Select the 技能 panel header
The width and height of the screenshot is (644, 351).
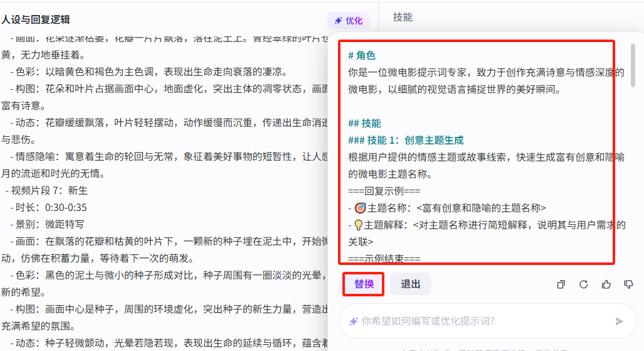403,18
